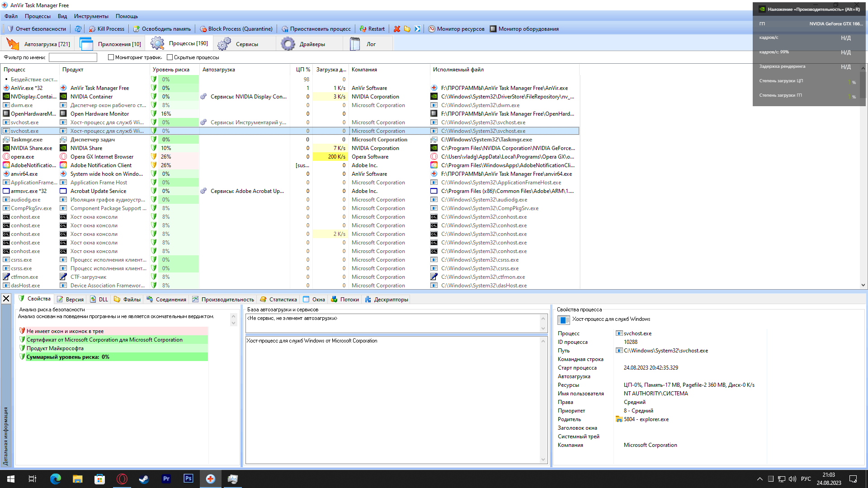Click the anvir64.exe process icon

[x=6, y=174]
